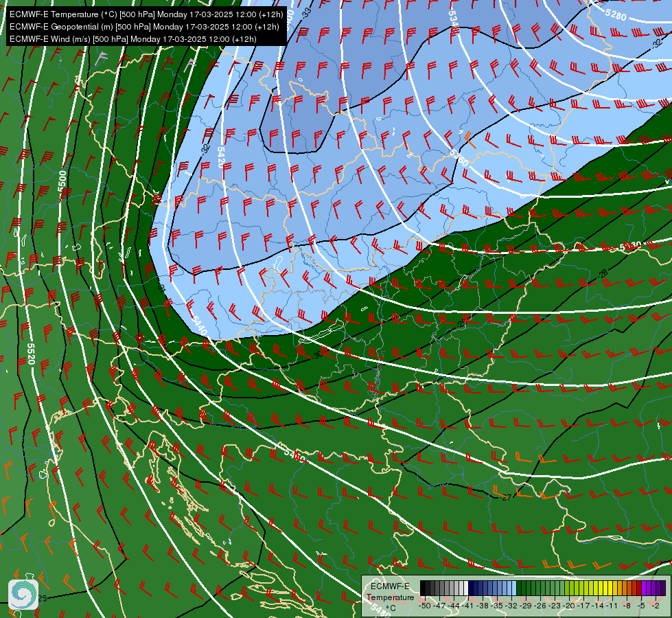Pick the dark navy swatch above -41
This screenshot has height=618, width=672.
(471, 588)
